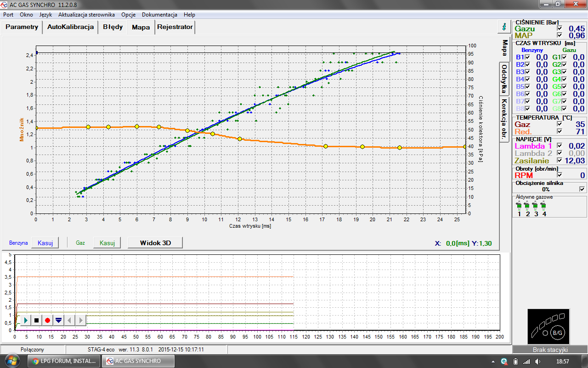Click active gas injector 2 icon
588x368 pixels.
(x=527, y=205)
